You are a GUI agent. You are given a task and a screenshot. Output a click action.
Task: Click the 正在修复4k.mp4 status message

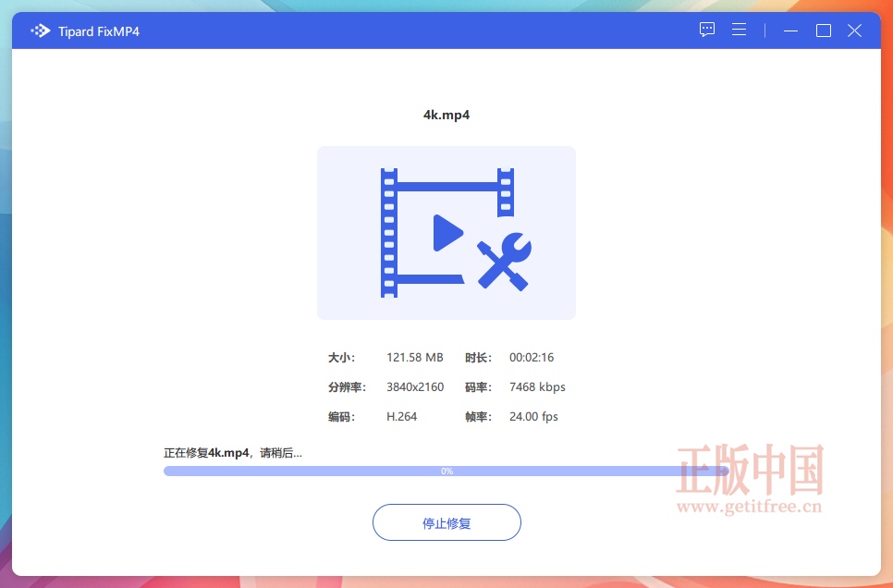[233, 454]
